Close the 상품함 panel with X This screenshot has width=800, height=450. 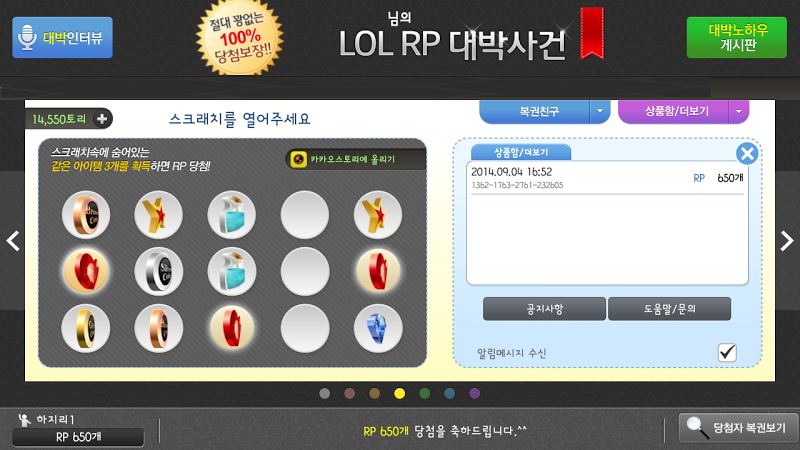point(747,153)
